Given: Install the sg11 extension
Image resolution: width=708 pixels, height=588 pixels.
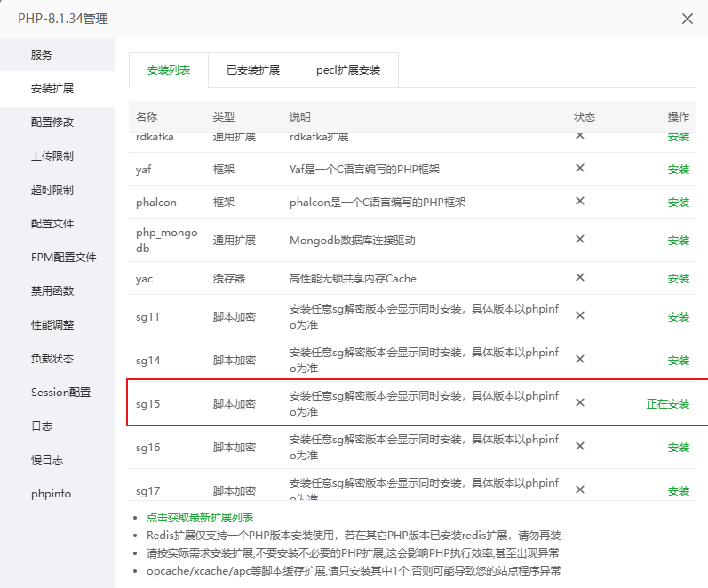Looking at the screenshot, I should click(x=678, y=317).
